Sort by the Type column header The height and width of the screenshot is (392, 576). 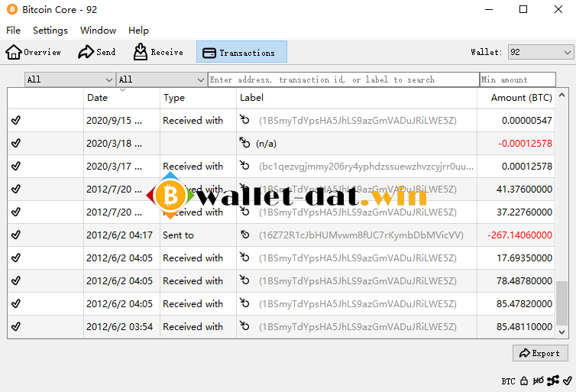click(x=198, y=98)
